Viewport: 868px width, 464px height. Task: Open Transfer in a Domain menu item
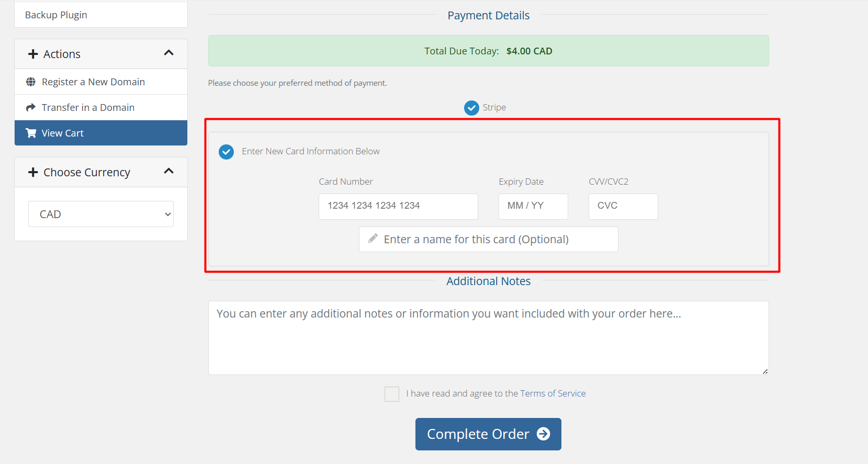(88, 107)
